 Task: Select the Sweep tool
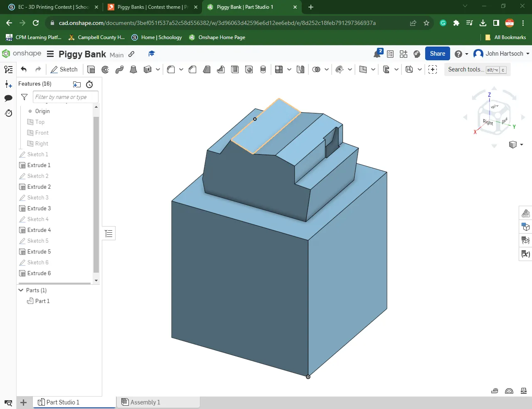[119, 69]
